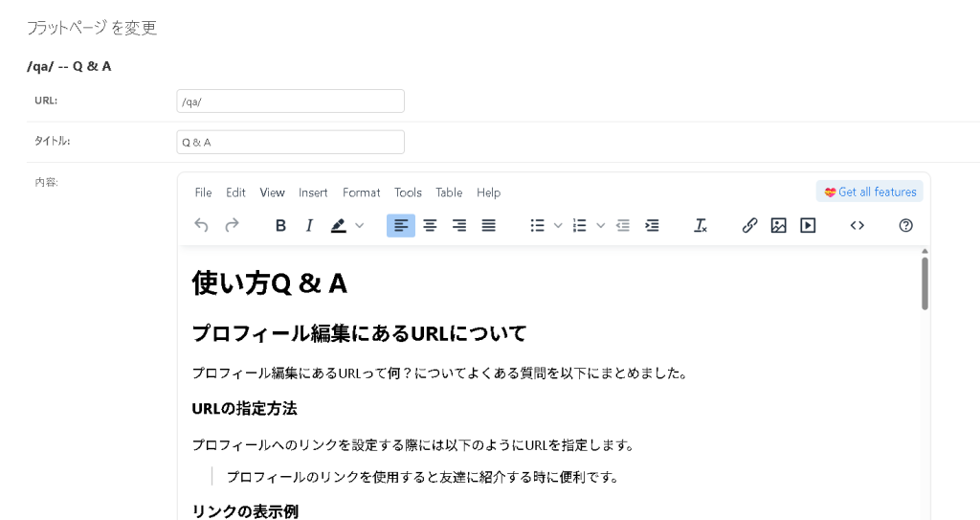Click paragraph about よくある質問を以下にまとめました
Image resolution: width=980 pixels, height=520 pixels.
[440, 373]
